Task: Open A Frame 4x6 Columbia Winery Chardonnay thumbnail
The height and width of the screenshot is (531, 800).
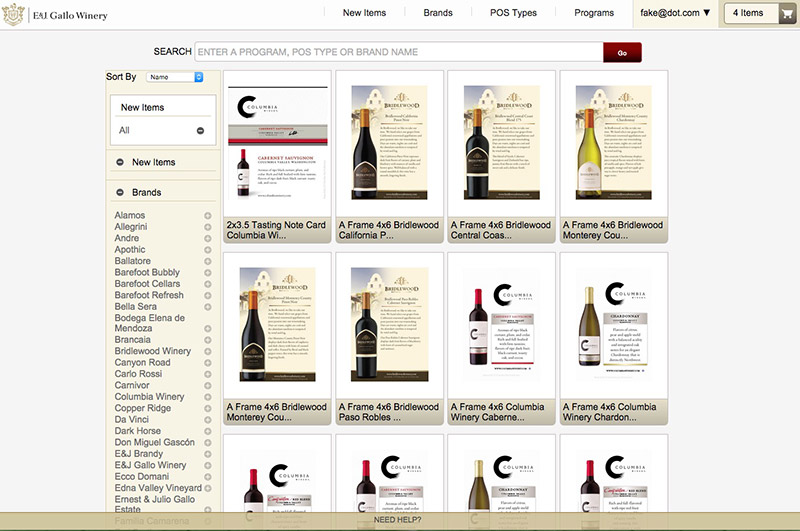Action: [614, 325]
